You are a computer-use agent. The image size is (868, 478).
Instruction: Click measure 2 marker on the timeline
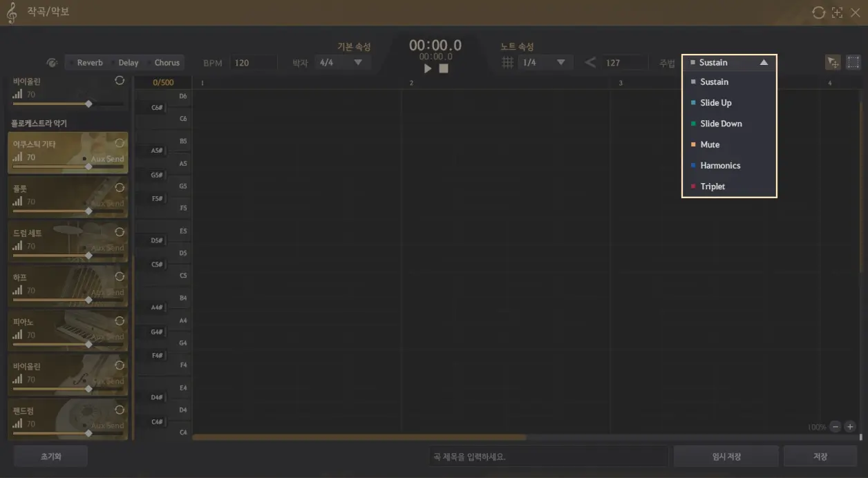(x=411, y=83)
